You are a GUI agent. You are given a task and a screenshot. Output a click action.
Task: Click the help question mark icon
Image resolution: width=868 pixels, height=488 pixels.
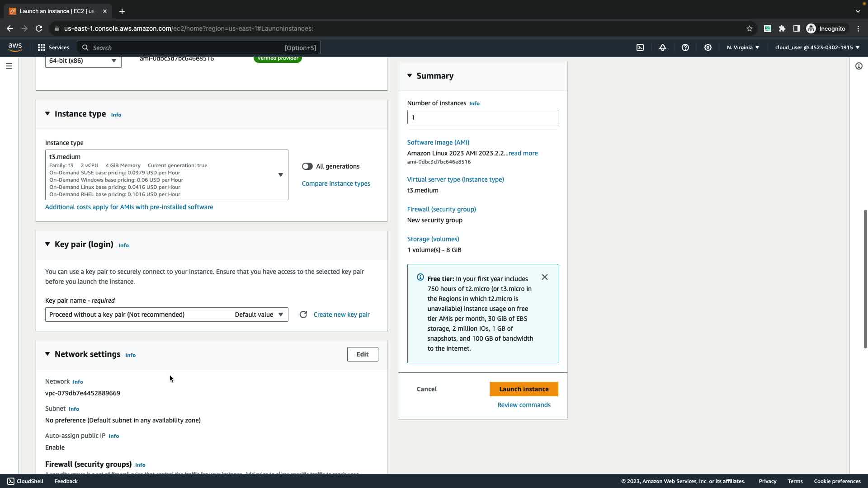pyautogui.click(x=685, y=47)
